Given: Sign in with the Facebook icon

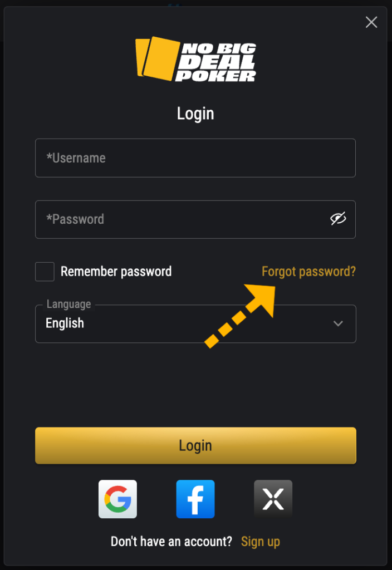Looking at the screenshot, I should pos(195,499).
